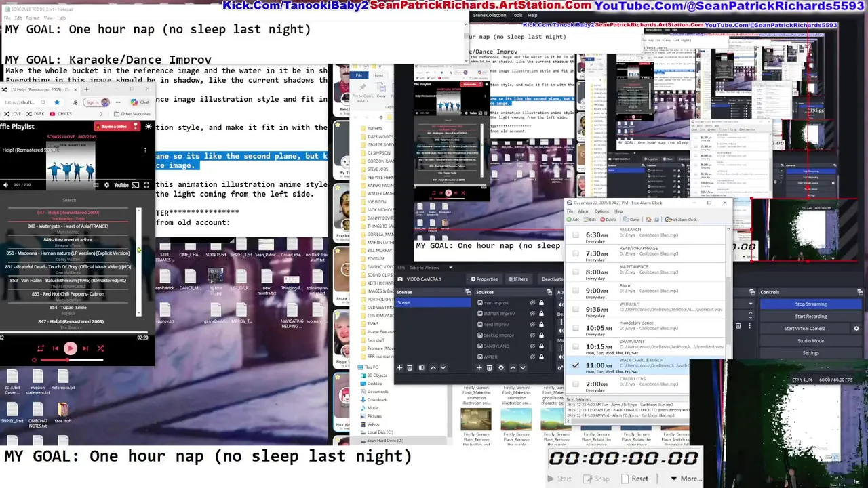868x488 pixels.
Task: Click Properties button in OBS source toolbar
Action: pyautogui.click(x=484, y=279)
